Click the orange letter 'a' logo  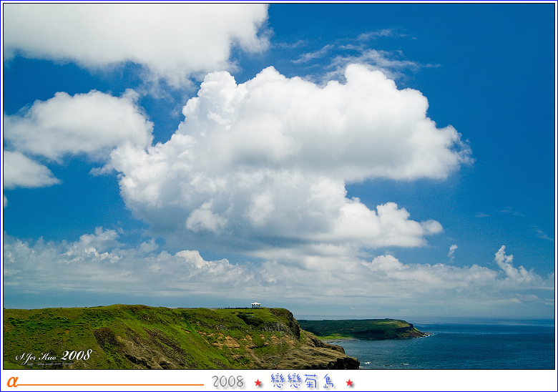click(x=12, y=382)
